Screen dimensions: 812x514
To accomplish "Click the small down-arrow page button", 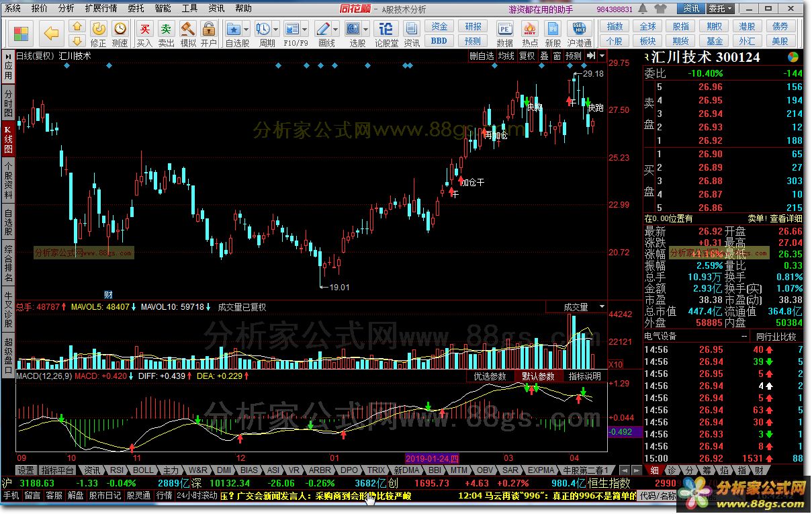I will (77, 40).
